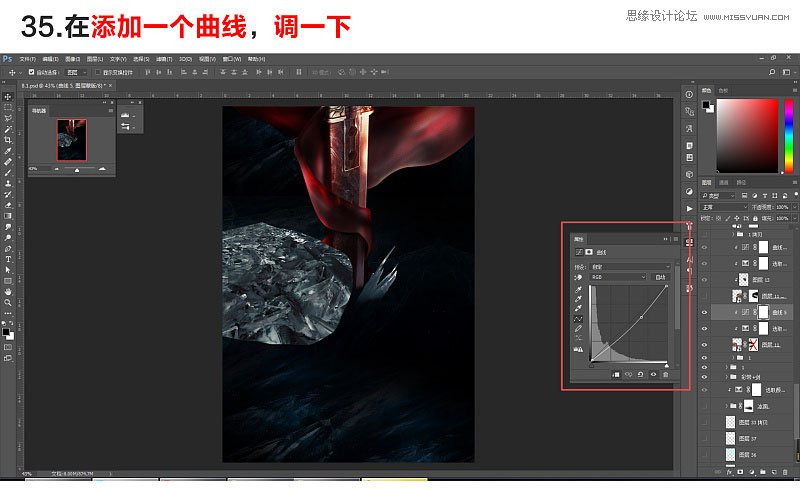Screen dimensions: 800x489
Task: Toggle the Show Transform Controls checkbox
Action: (98, 72)
